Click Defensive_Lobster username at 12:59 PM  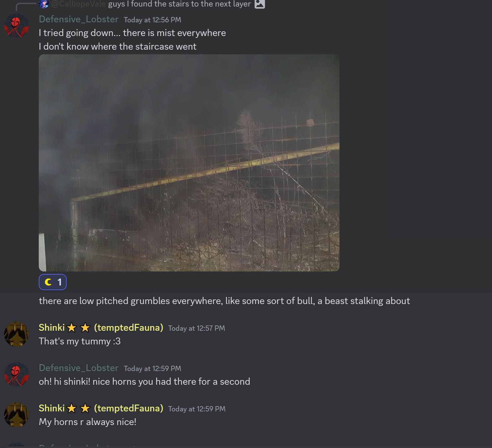79,368
